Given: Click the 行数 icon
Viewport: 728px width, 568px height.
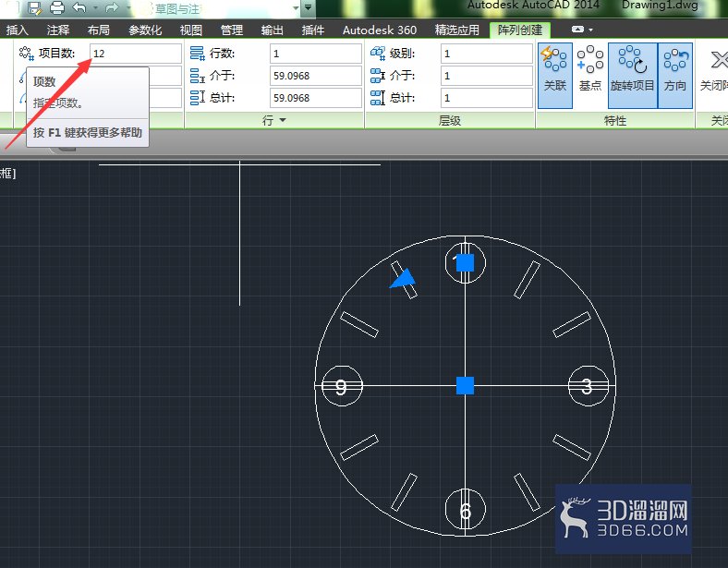Looking at the screenshot, I should (198, 54).
